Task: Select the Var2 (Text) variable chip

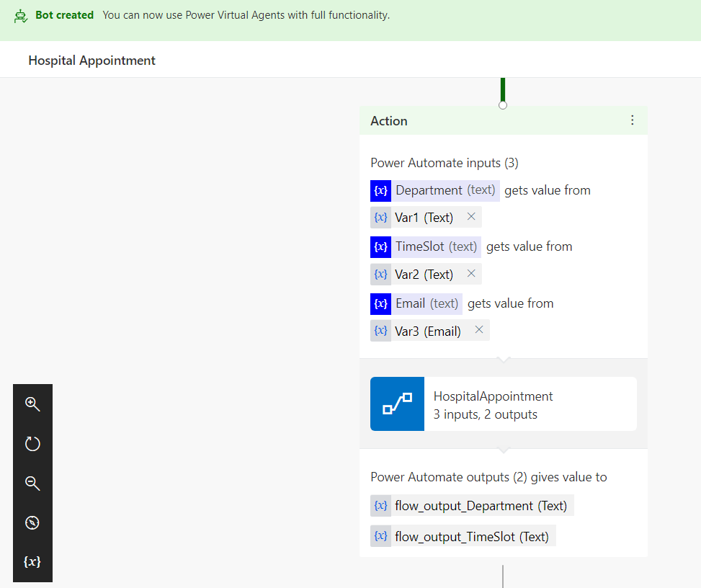Action: [x=426, y=274]
